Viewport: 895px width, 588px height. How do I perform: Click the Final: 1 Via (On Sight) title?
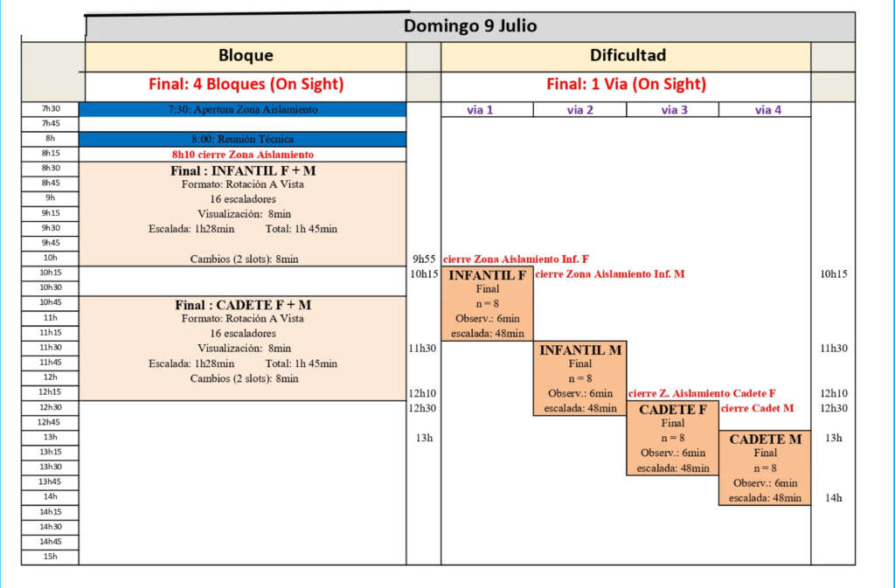626,85
